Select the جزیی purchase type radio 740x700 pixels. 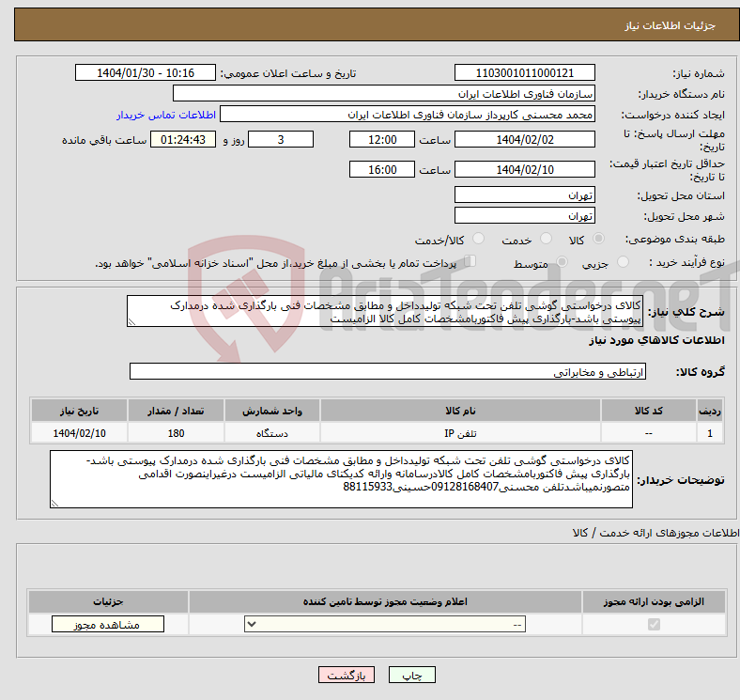coord(623,261)
